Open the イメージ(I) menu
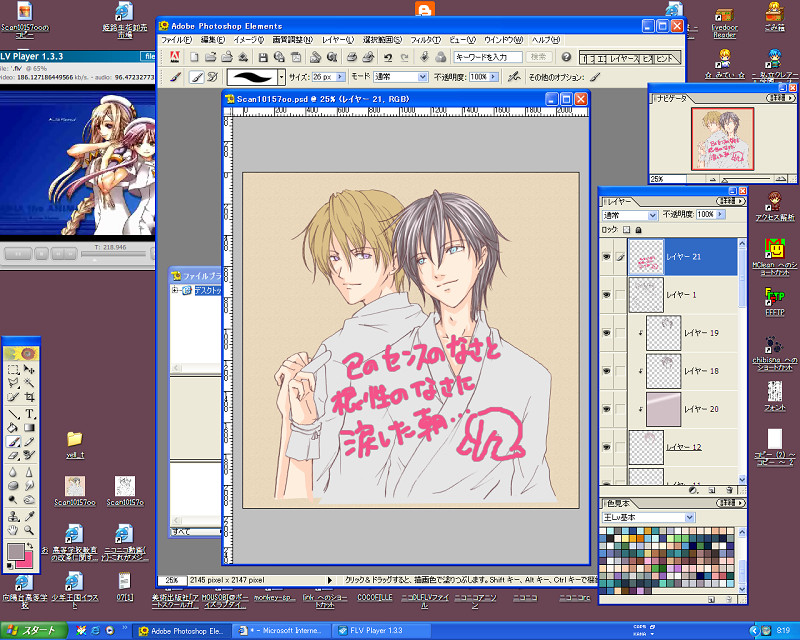 249,40
